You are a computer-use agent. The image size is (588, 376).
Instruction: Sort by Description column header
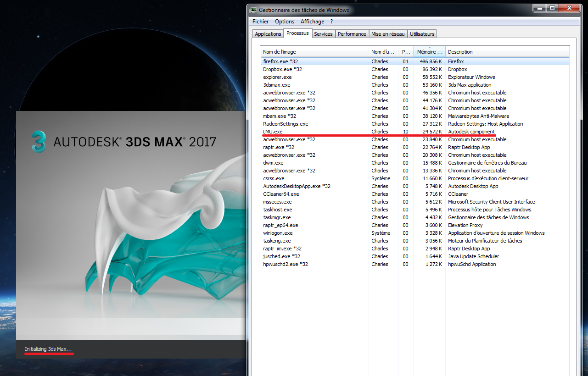coord(507,52)
